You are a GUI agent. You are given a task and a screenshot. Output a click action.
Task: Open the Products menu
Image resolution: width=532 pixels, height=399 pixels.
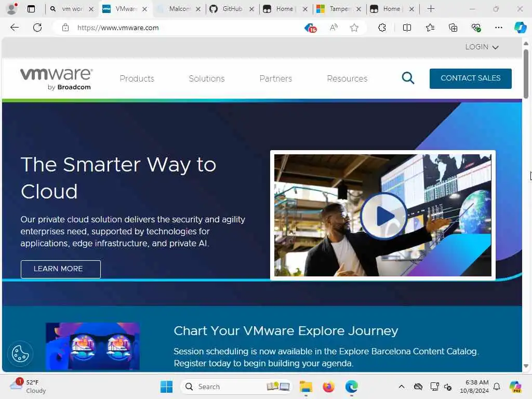tap(137, 79)
